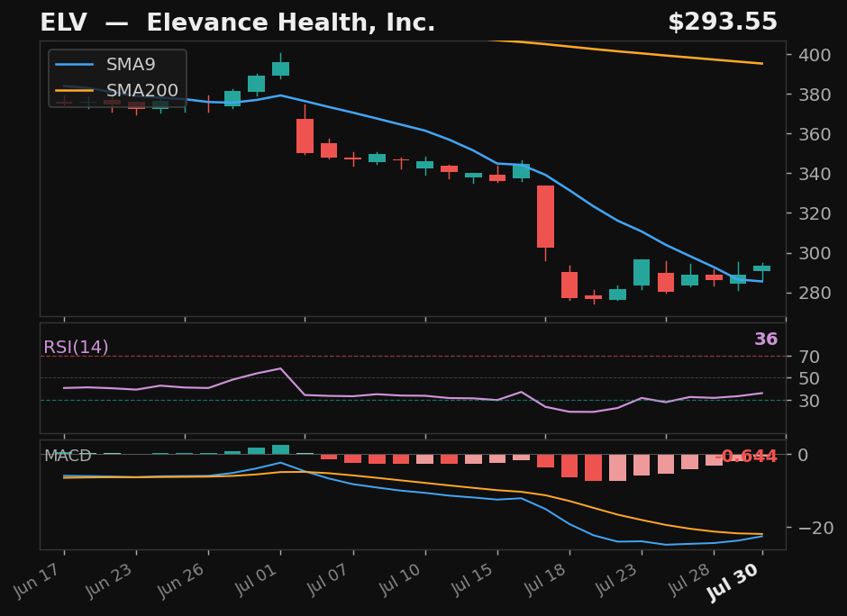Image resolution: width=847 pixels, height=616 pixels.
Task: Click the Jul 10 date label
Action: (x=398, y=581)
